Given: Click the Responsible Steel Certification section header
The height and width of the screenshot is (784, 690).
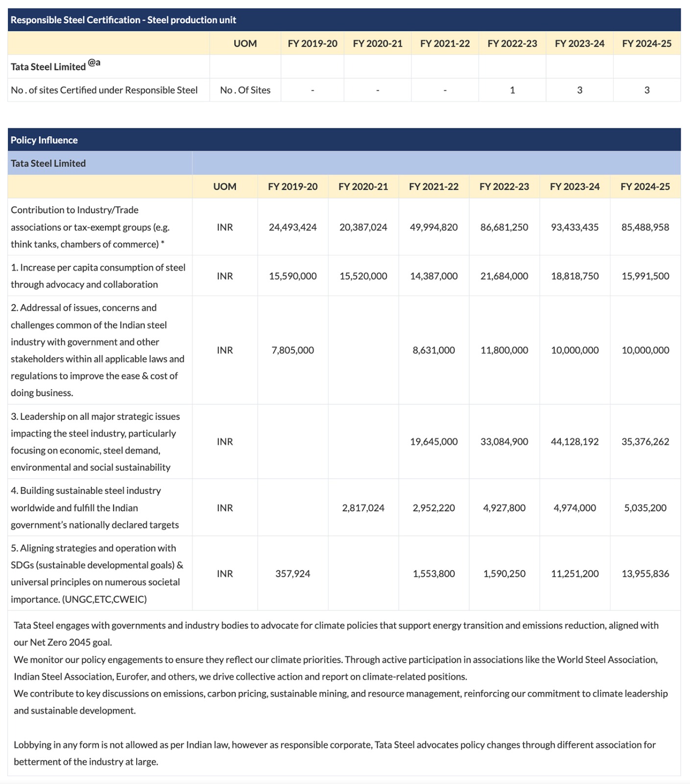Looking at the screenshot, I should (123, 20).
